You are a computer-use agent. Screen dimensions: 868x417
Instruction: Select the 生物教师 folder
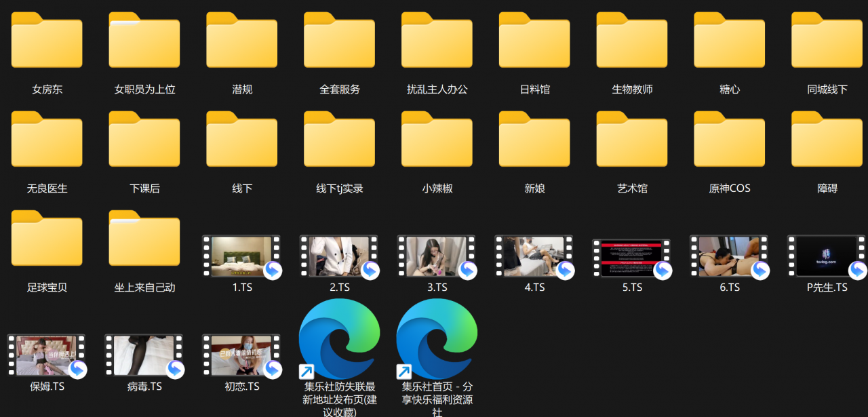[x=632, y=41]
